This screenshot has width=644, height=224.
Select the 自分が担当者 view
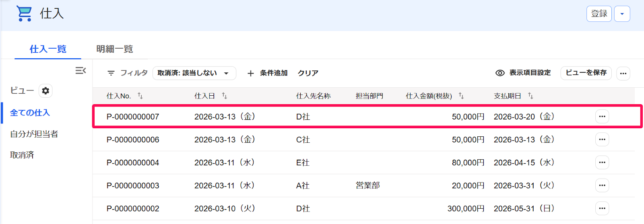[34, 134]
